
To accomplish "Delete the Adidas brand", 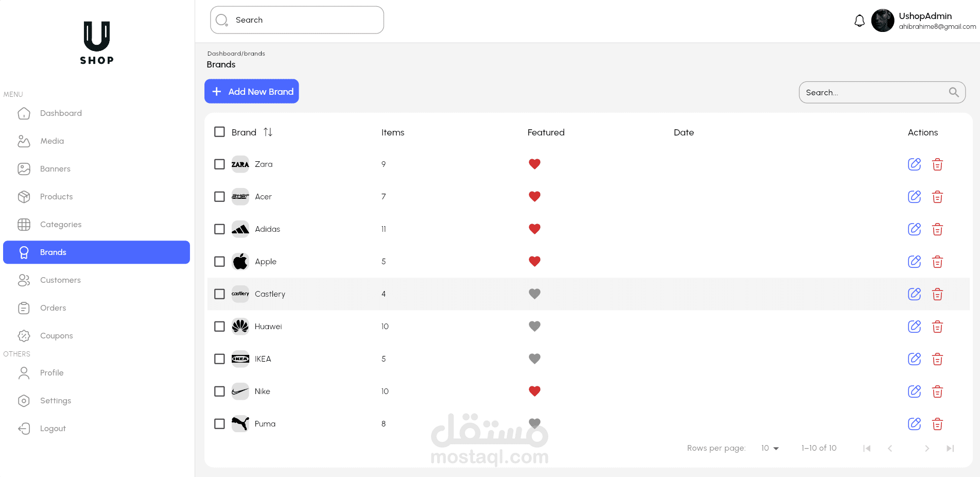I will (937, 229).
